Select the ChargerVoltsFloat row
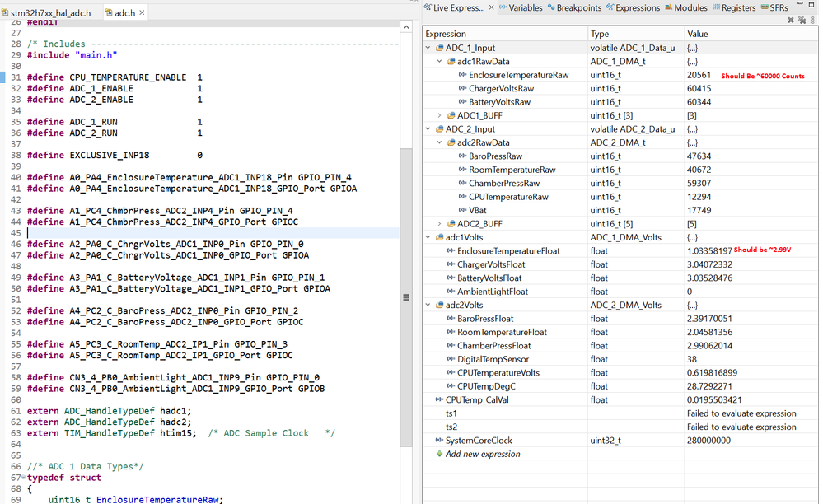Screen dimensions: 823x504 [620, 265]
